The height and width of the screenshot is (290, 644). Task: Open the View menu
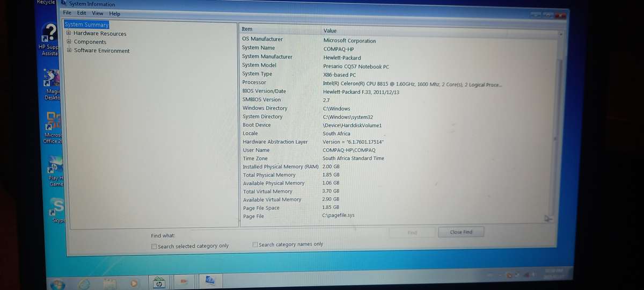coord(98,13)
